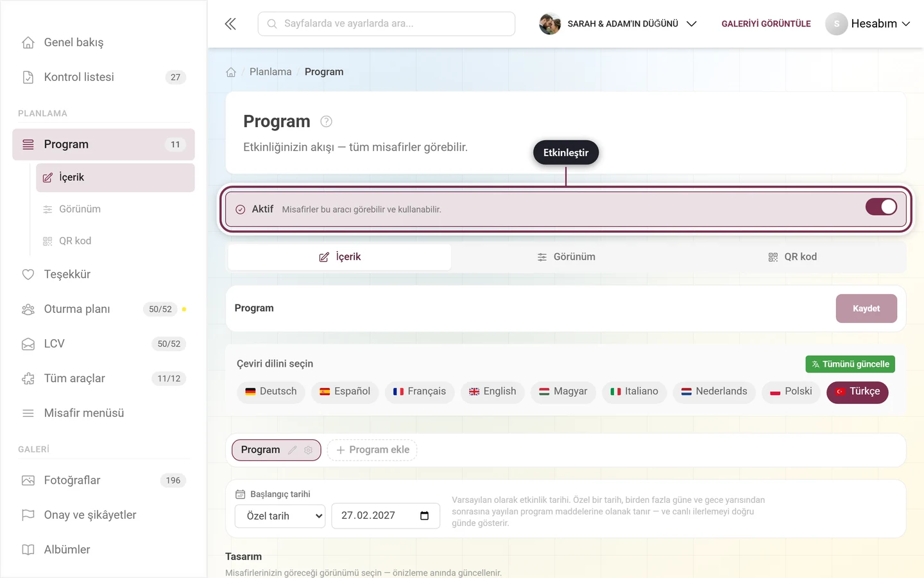This screenshot has width=924, height=578.
Task: Click Oturma planı people icon
Action: (28, 309)
